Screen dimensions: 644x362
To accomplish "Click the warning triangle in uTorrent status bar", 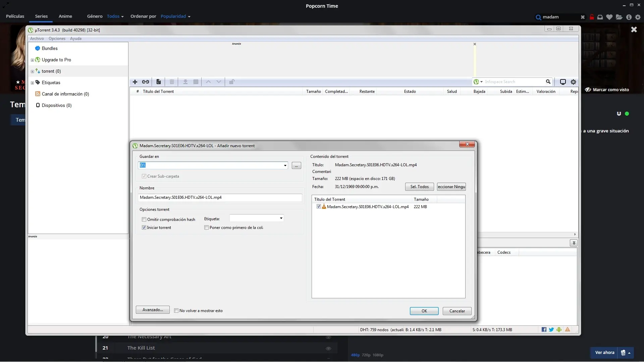I will tap(568, 329).
